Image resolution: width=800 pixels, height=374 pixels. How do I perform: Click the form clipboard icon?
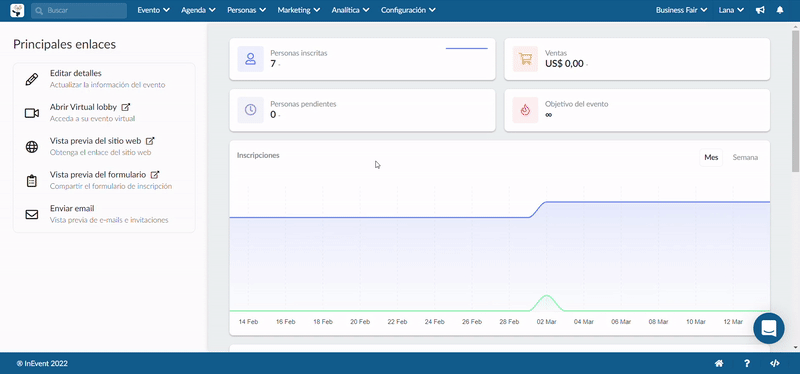tap(32, 181)
